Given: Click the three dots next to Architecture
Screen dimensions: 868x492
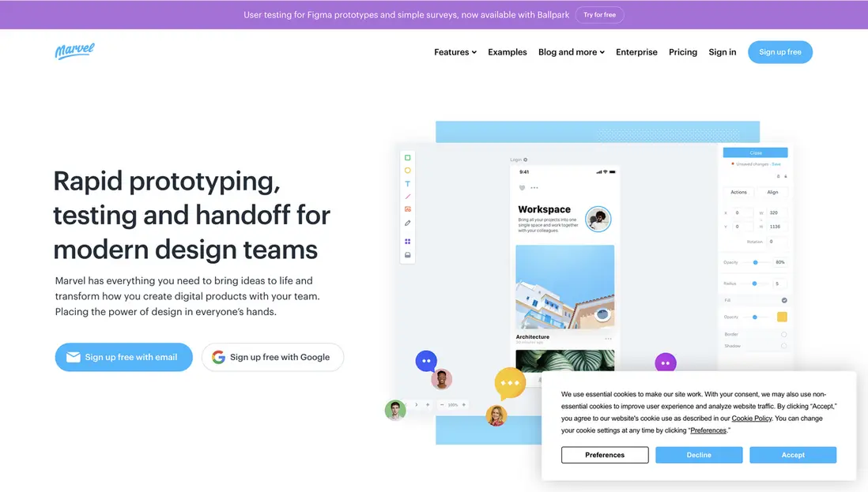Looking at the screenshot, I should pos(609,338).
